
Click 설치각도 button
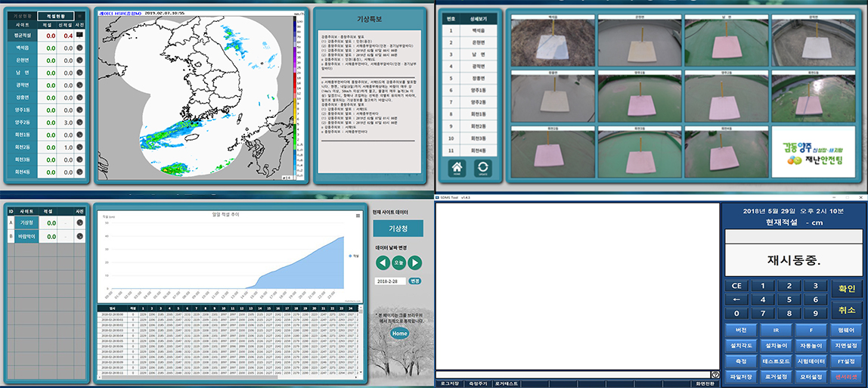coord(741,346)
